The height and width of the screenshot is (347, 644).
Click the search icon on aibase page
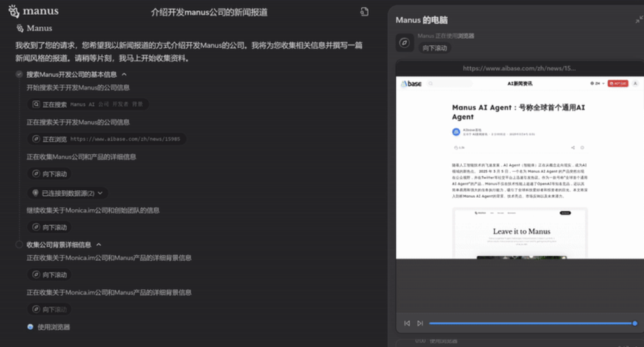point(431,84)
